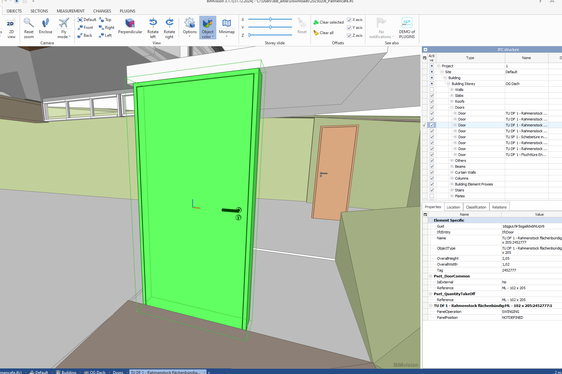Switch to the Location properties tab

pyautogui.click(x=453, y=207)
